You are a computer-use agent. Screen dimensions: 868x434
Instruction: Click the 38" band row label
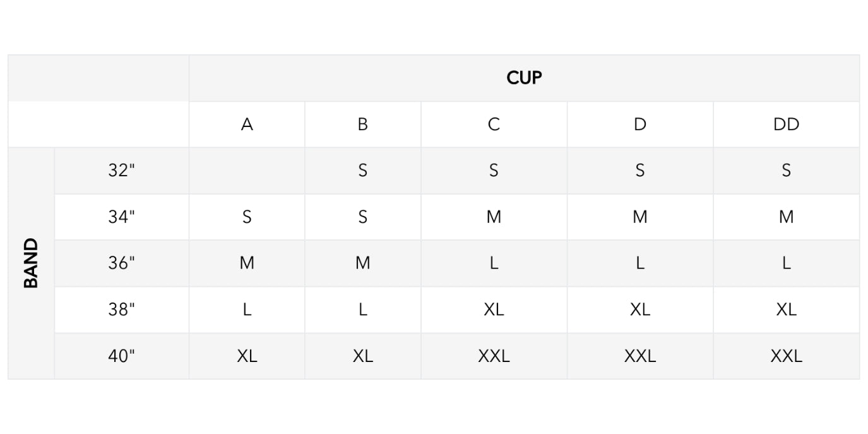pos(121,310)
